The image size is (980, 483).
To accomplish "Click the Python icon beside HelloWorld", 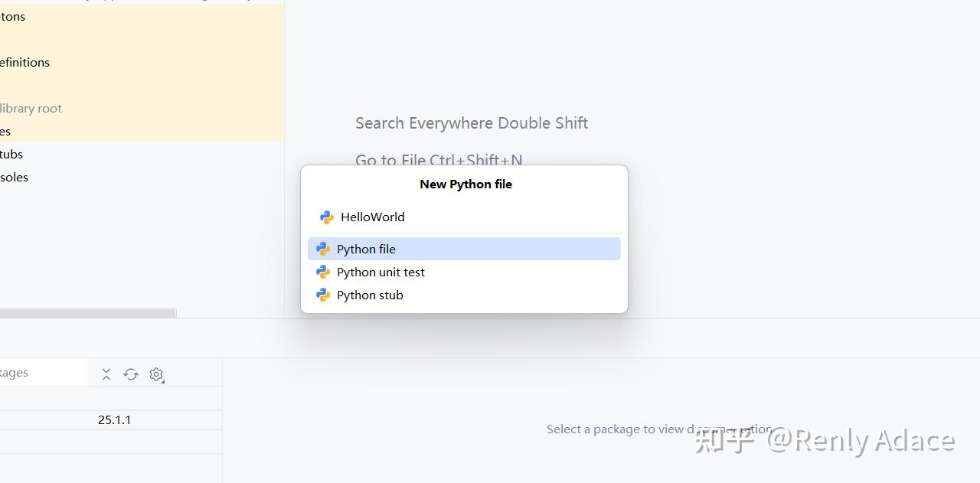I will pos(327,217).
